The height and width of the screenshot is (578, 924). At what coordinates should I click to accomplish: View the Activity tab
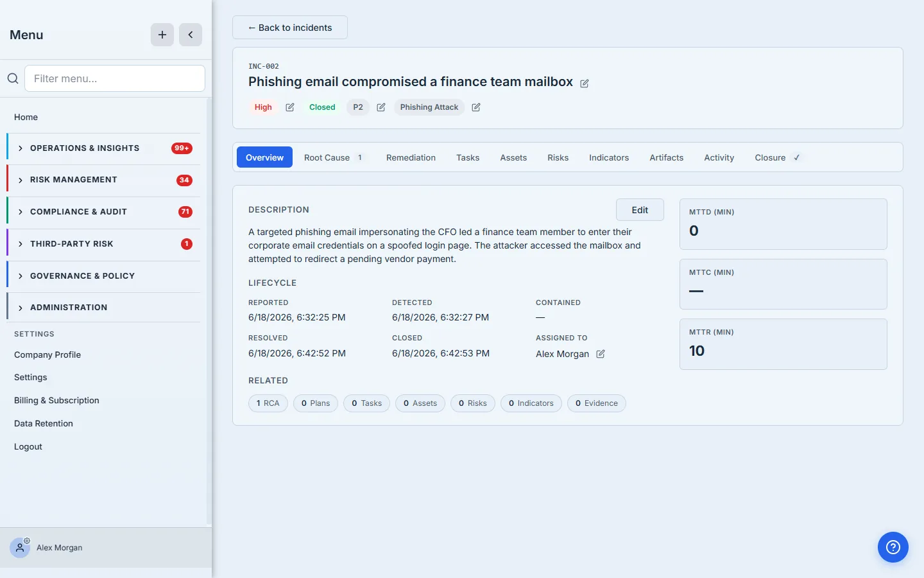tap(719, 157)
